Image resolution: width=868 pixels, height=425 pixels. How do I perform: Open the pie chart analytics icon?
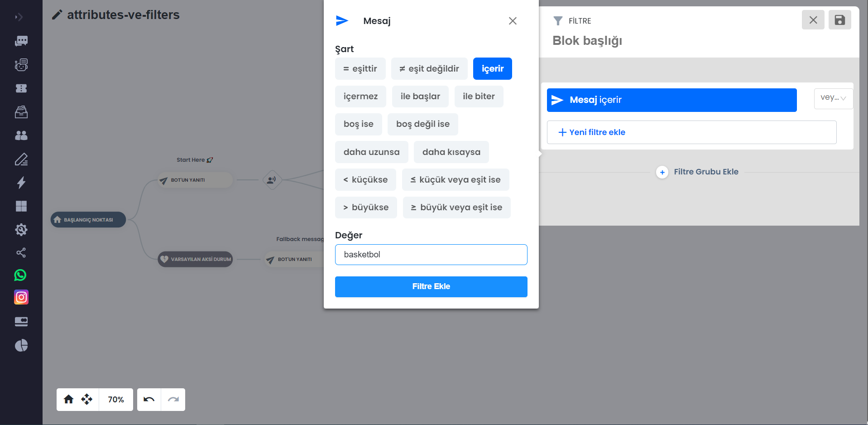[21, 346]
